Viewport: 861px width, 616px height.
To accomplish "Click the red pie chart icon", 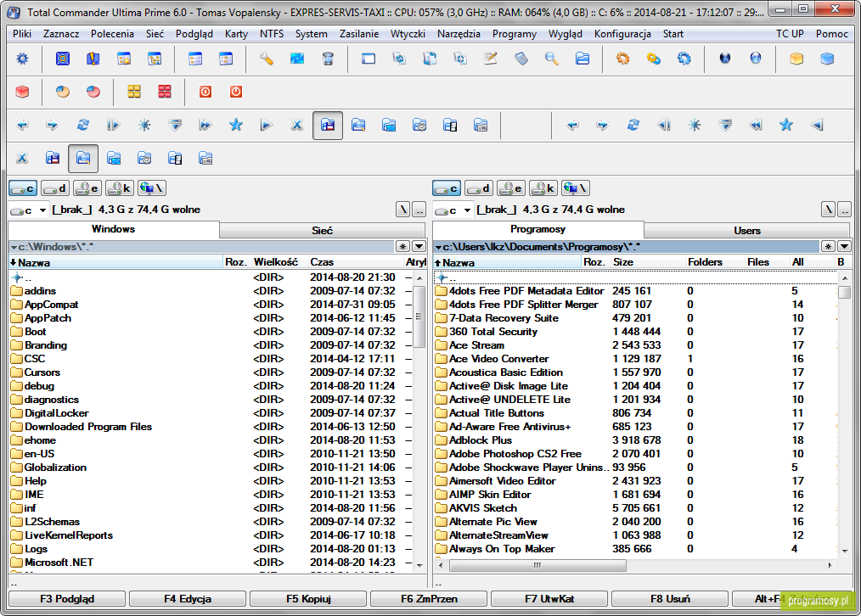I will click(x=93, y=92).
